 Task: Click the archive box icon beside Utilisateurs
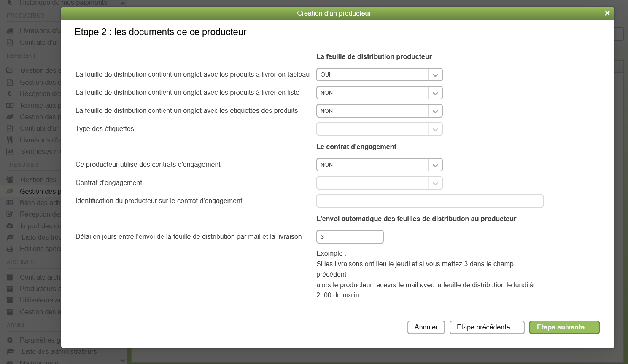10,300
